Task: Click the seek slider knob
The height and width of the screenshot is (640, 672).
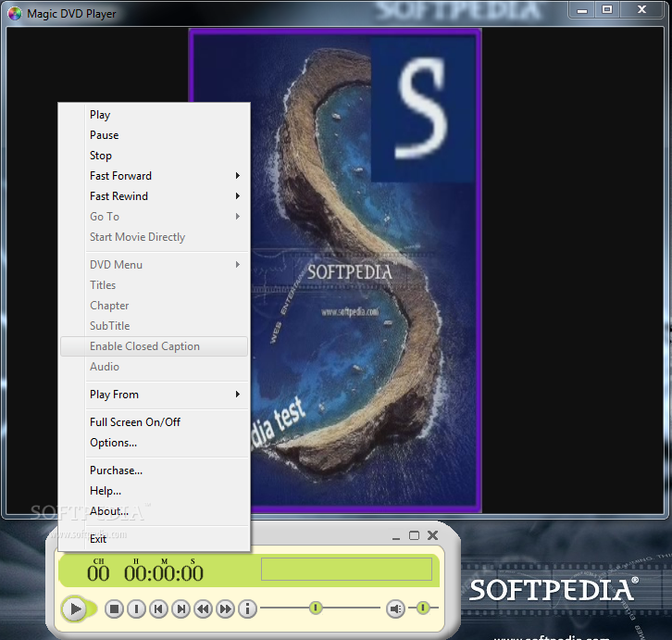Action: click(x=316, y=608)
